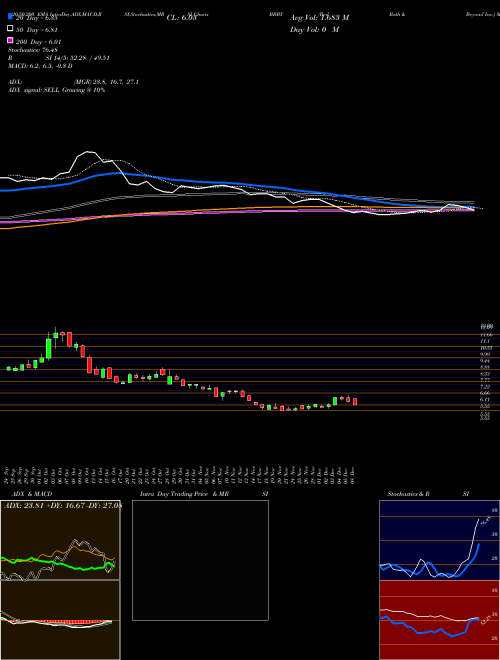Click the white 50 Day legend swatch
500x660 pixels.
(10, 29)
